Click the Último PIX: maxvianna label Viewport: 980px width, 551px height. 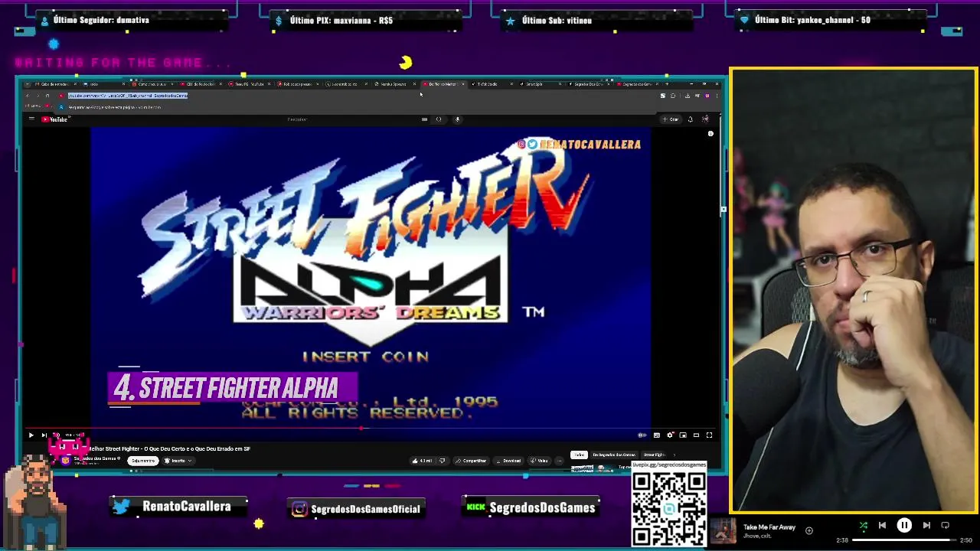[341, 20]
